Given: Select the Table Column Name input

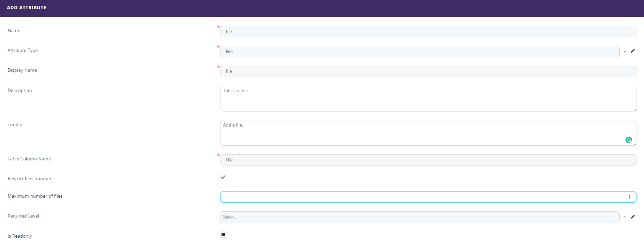Looking at the screenshot, I should [x=428, y=160].
